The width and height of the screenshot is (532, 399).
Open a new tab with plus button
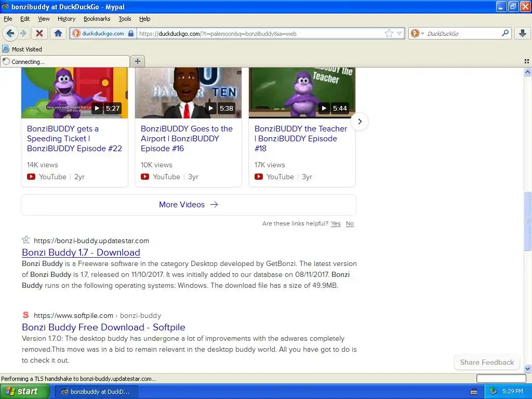pos(137,61)
